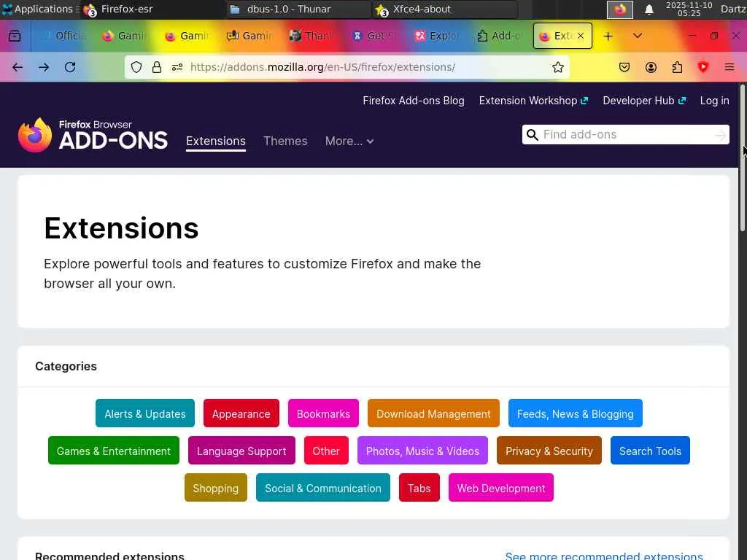The image size is (747, 560).
Task: Open the Tabs category
Action: pyautogui.click(x=419, y=488)
